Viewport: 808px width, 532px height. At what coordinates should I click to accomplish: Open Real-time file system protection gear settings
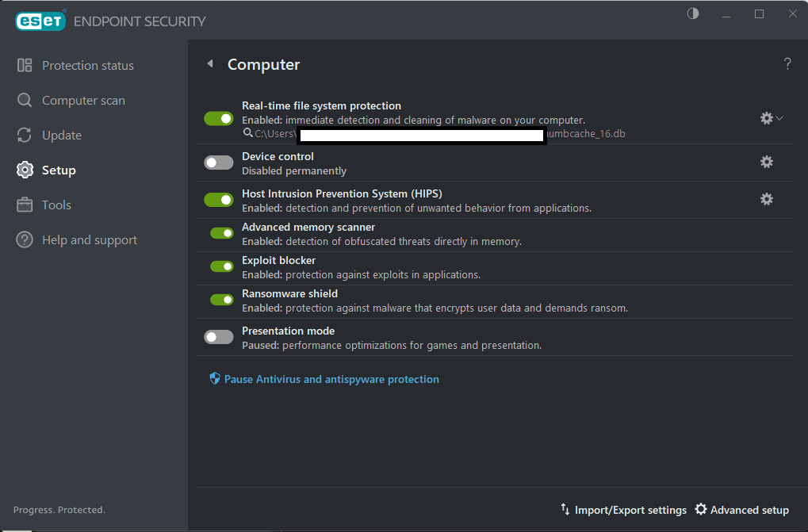766,118
